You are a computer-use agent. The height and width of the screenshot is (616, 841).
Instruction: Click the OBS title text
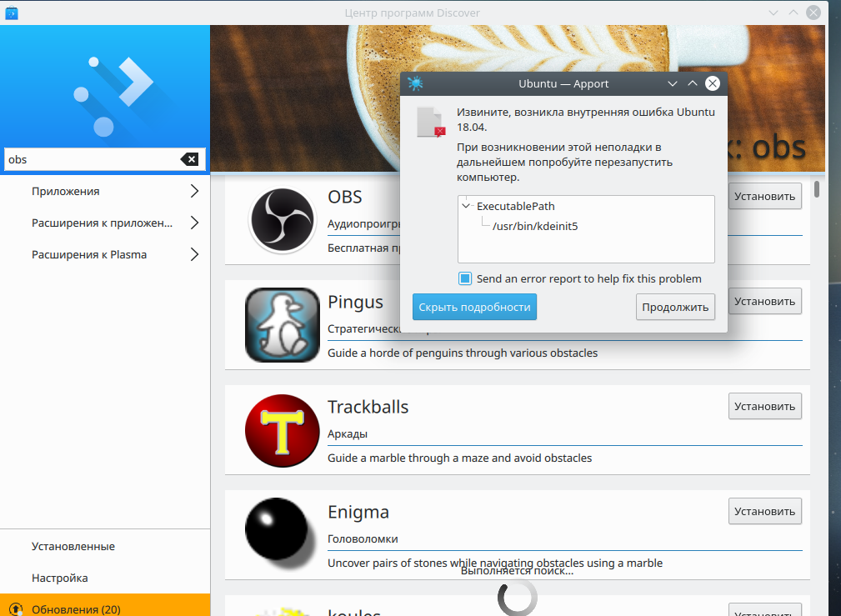pyautogui.click(x=345, y=197)
